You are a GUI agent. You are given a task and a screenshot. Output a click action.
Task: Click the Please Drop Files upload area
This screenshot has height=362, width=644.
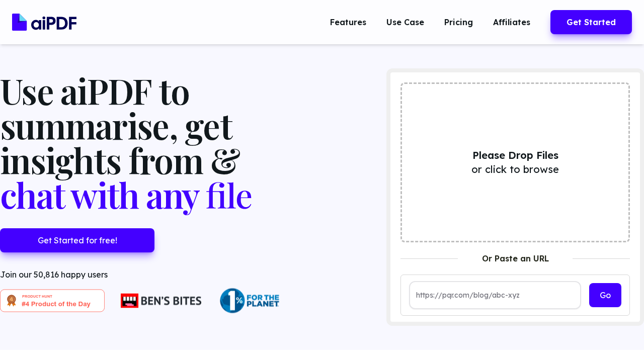pyautogui.click(x=515, y=162)
